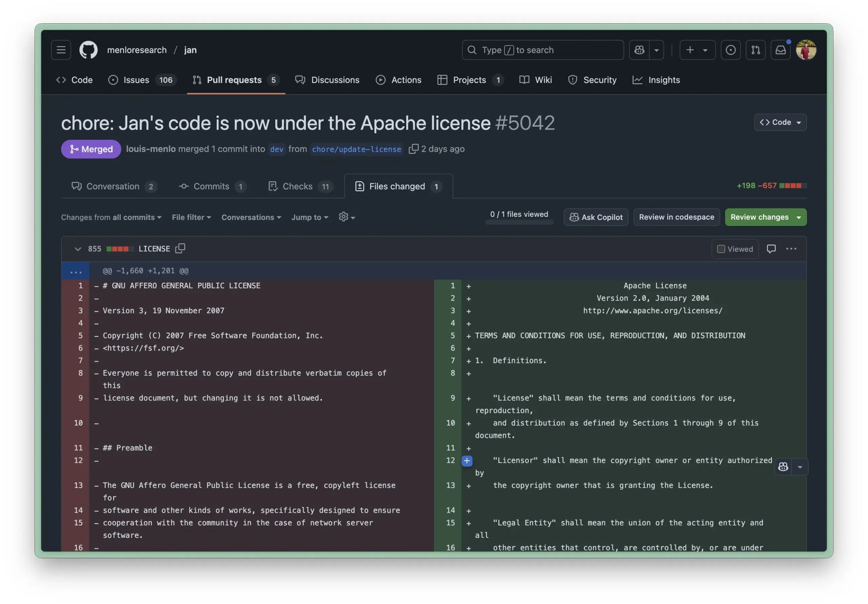Switch to the Issues tab
868x604 pixels.
point(142,80)
